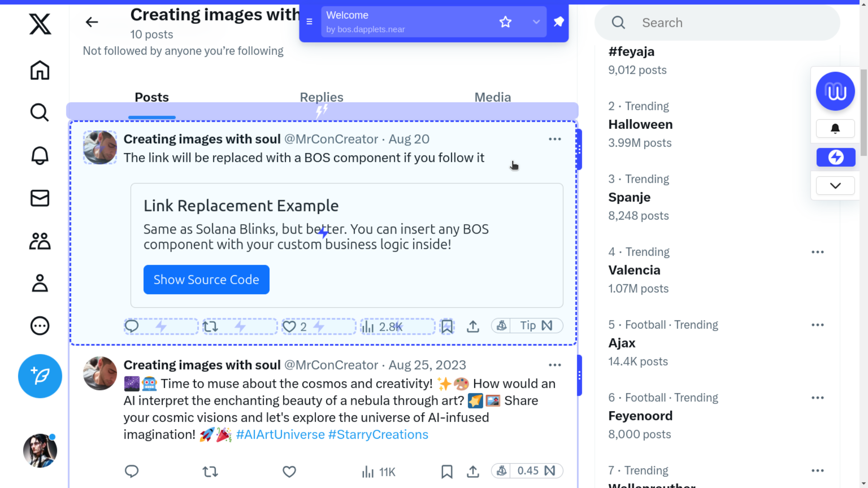Like the Aug 25 cosmos and creativity post

[289, 471]
